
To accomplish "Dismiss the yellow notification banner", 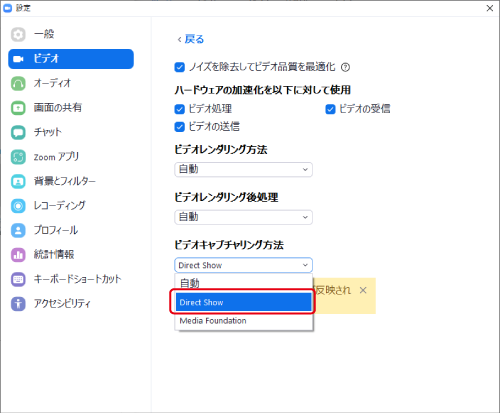I will click(x=363, y=290).
